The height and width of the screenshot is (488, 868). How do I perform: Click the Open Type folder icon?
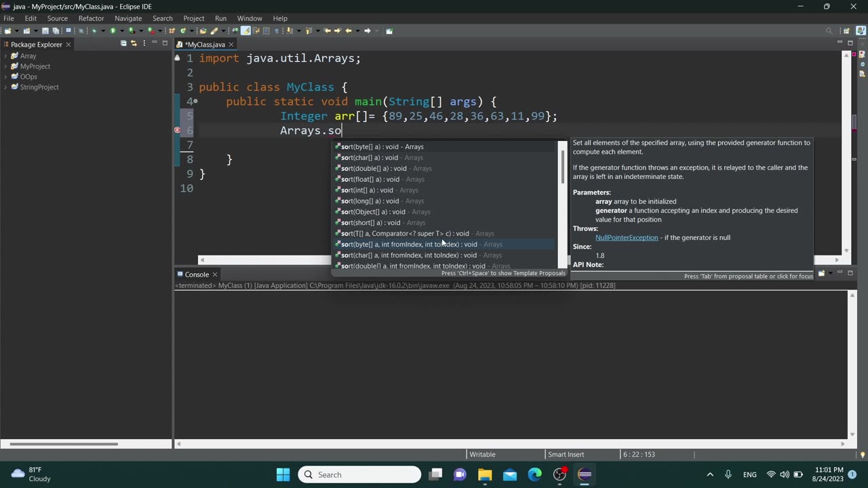(203, 30)
